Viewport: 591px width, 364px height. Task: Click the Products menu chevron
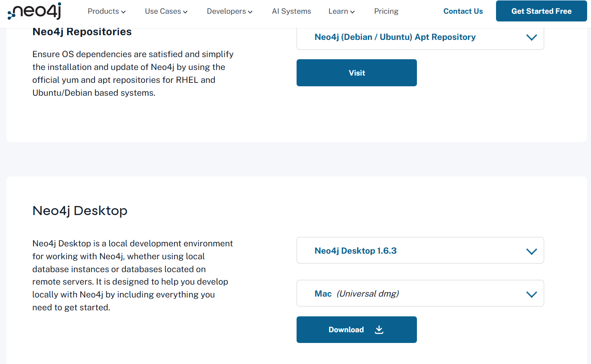click(x=124, y=12)
